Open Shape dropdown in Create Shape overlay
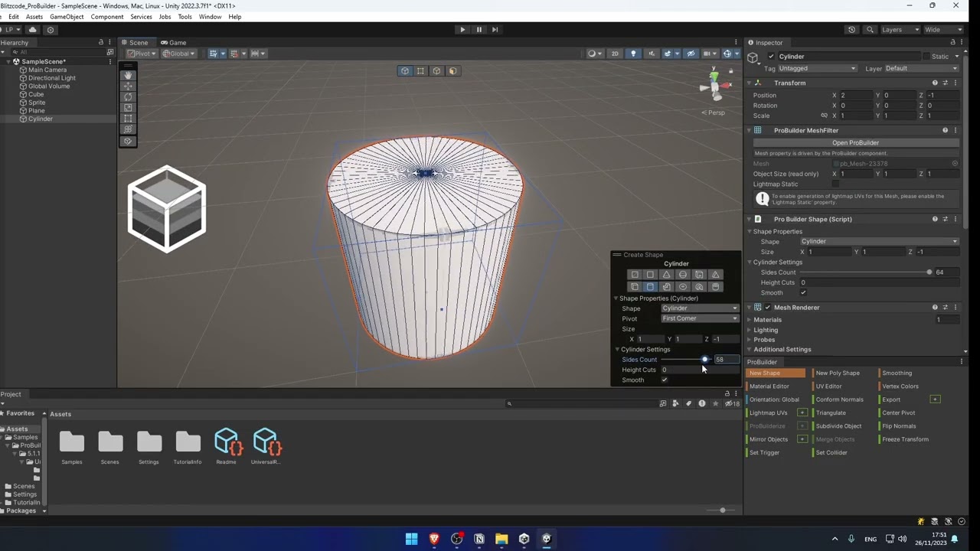 tap(700, 308)
